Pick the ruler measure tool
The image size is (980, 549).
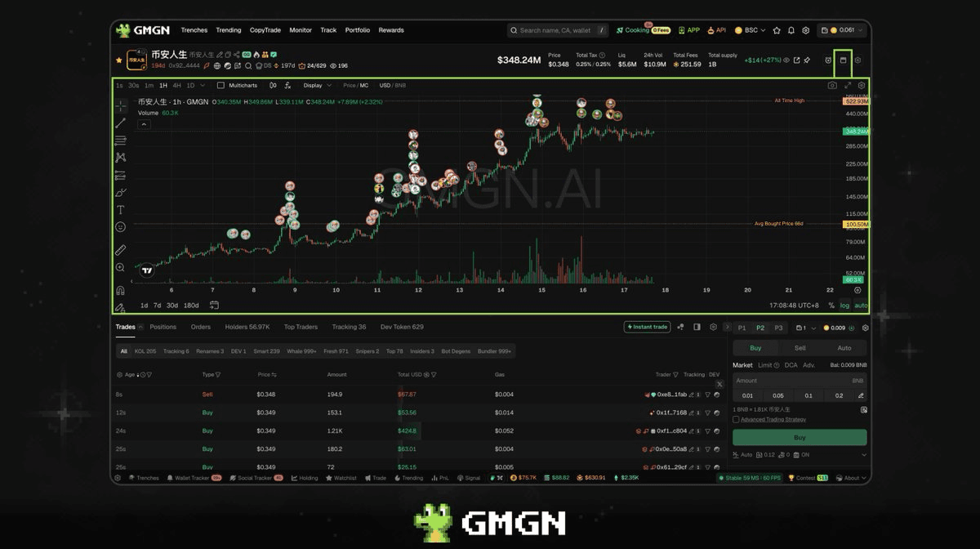coord(121,250)
